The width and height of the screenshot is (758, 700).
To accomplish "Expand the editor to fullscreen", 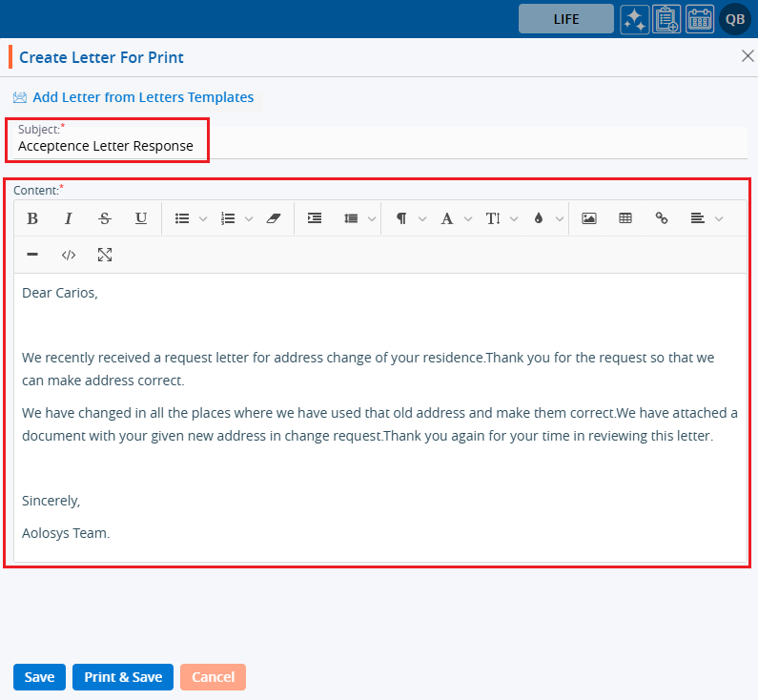I will [x=105, y=255].
